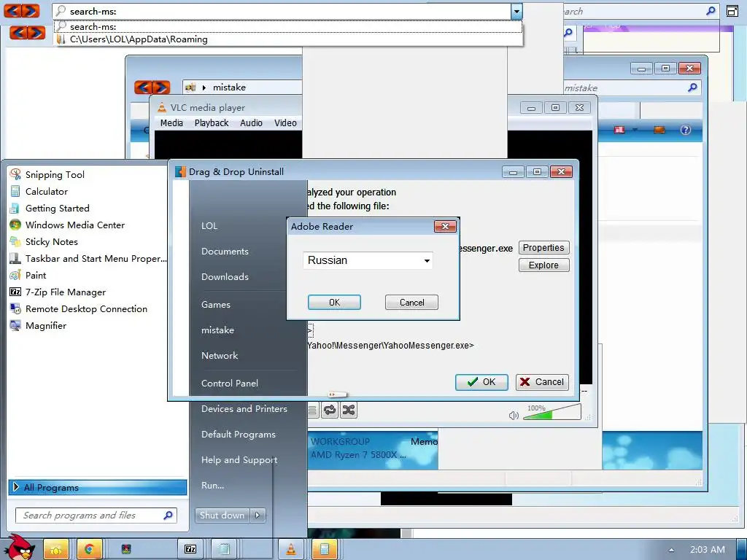Click red X Cancel in Drag & Drop Uninstall
This screenshot has height=560, width=747.
[542, 382]
